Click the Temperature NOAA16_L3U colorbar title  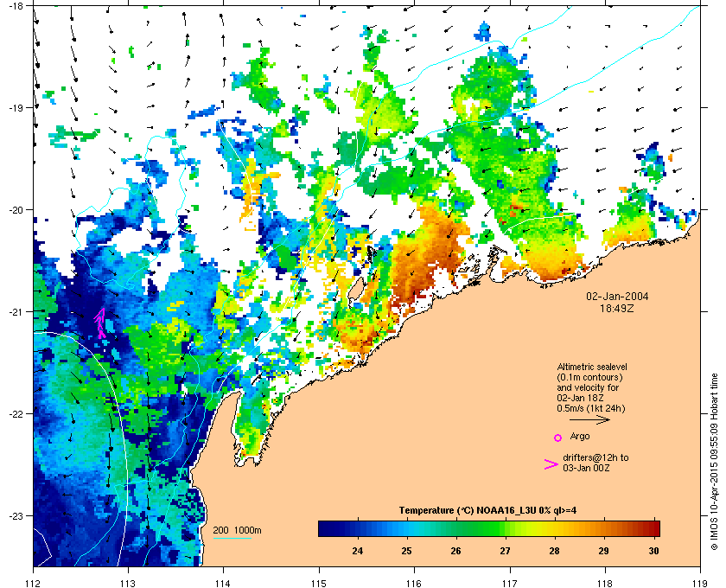[x=487, y=511]
